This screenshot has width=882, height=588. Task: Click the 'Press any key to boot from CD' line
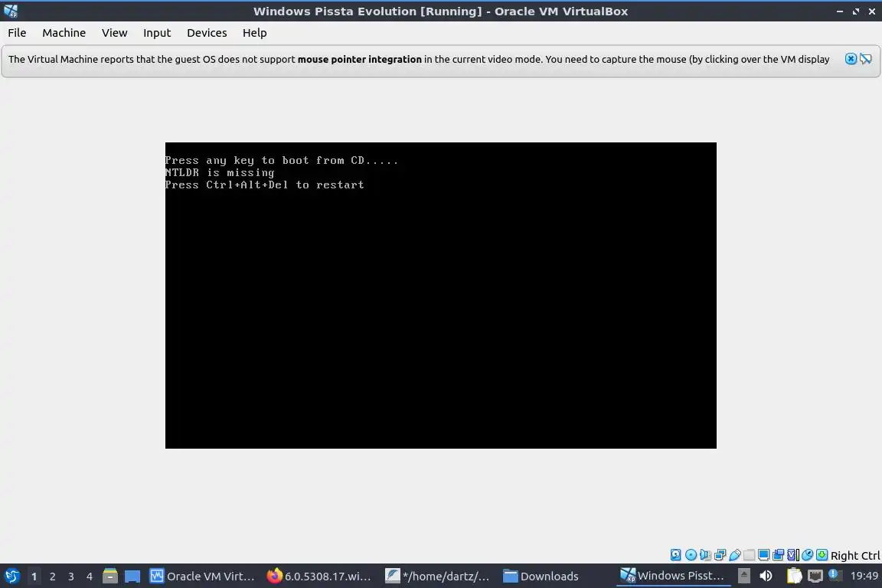pyautogui.click(x=281, y=160)
